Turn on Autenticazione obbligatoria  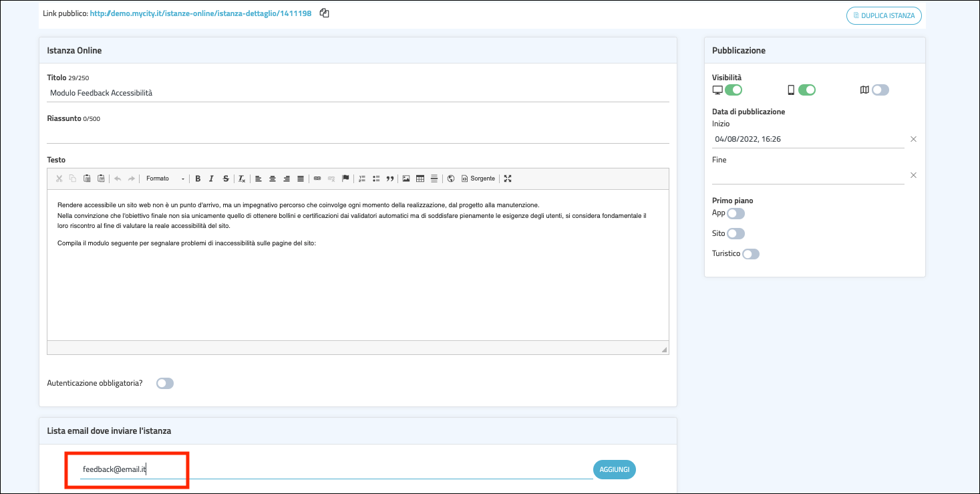(164, 384)
